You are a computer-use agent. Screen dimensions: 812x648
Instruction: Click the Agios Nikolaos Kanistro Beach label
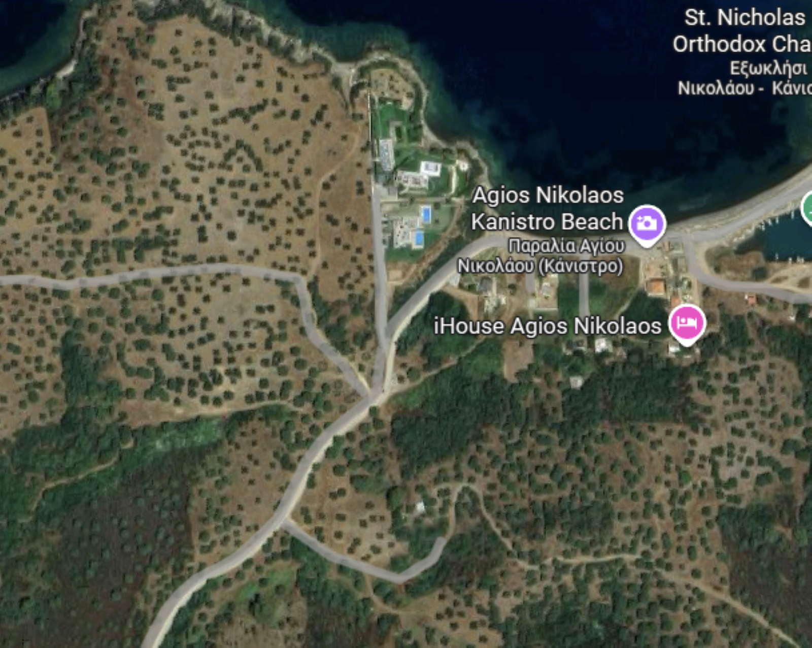[x=548, y=208]
